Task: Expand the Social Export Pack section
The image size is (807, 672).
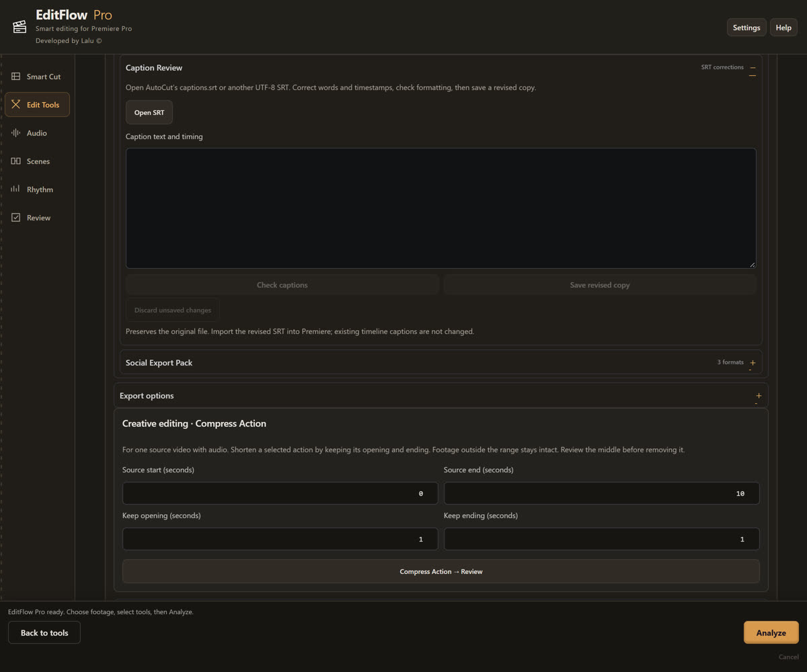Action: point(753,363)
